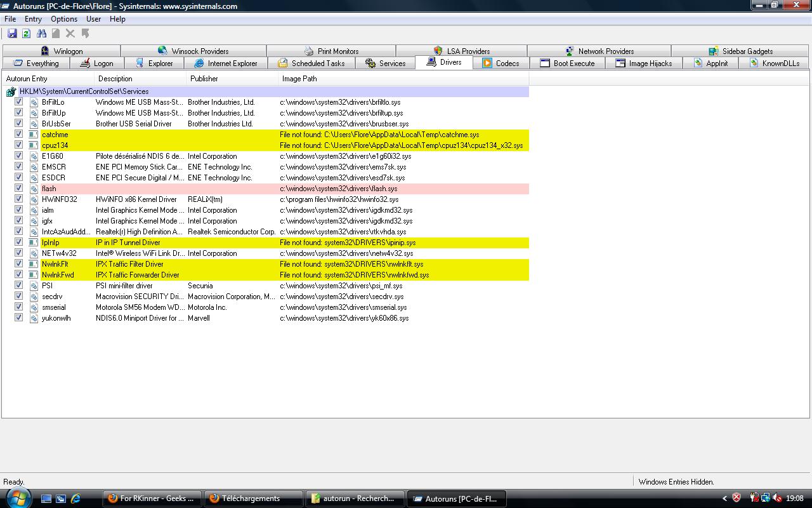The height and width of the screenshot is (508, 812).
Task: Click the Save toolbar icon
Action: (12, 33)
